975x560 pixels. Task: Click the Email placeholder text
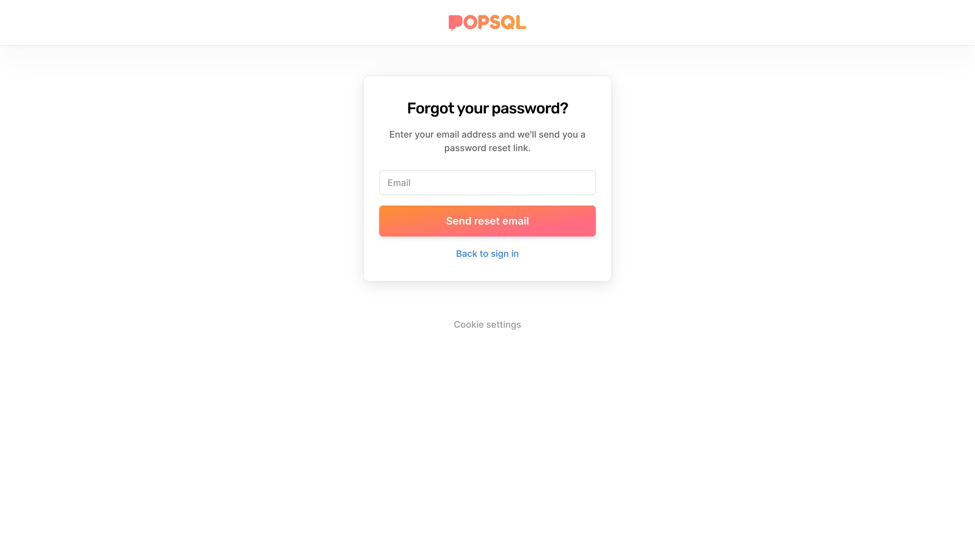point(399,183)
